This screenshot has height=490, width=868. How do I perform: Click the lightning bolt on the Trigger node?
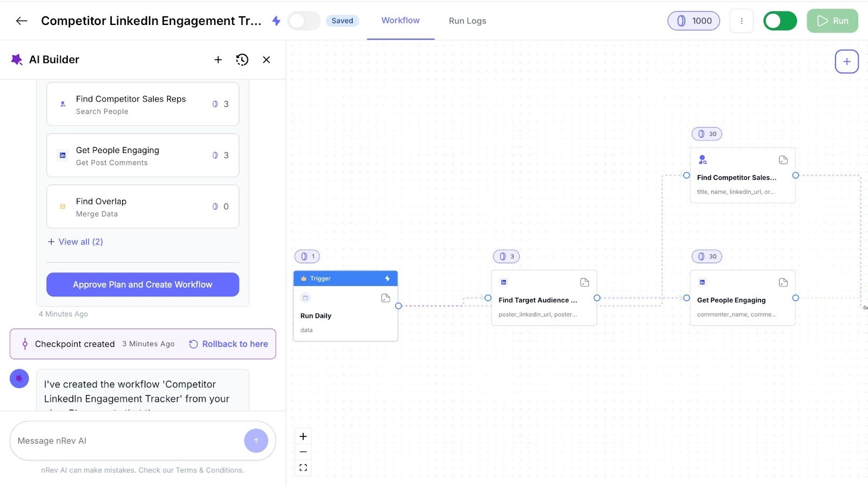(x=387, y=278)
